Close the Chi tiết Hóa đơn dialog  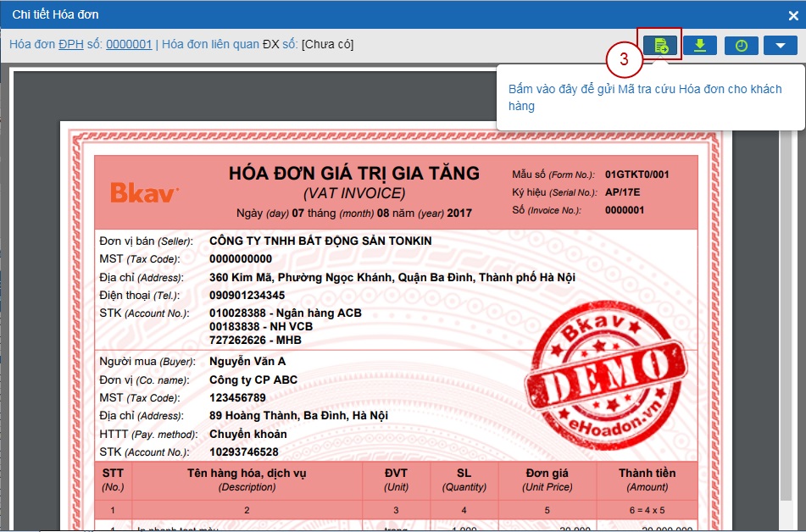pos(793,16)
